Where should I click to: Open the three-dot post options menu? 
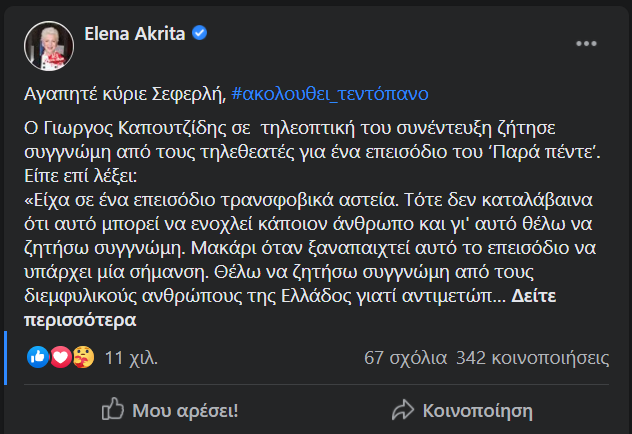589,46
